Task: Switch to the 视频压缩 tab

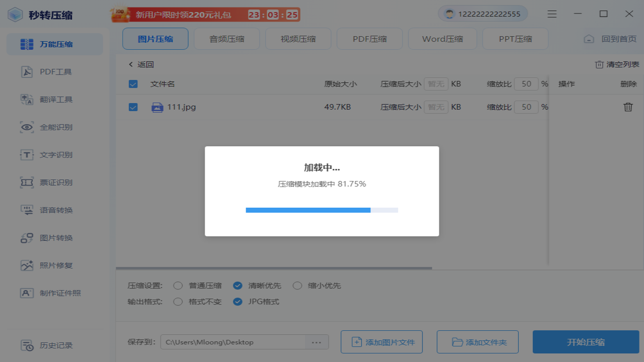Action: tap(298, 38)
